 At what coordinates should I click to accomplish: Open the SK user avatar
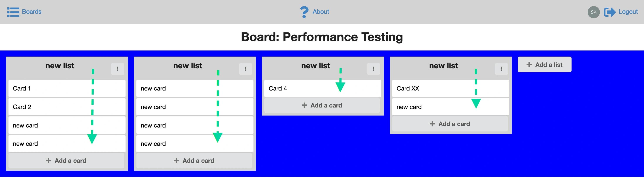tap(594, 12)
